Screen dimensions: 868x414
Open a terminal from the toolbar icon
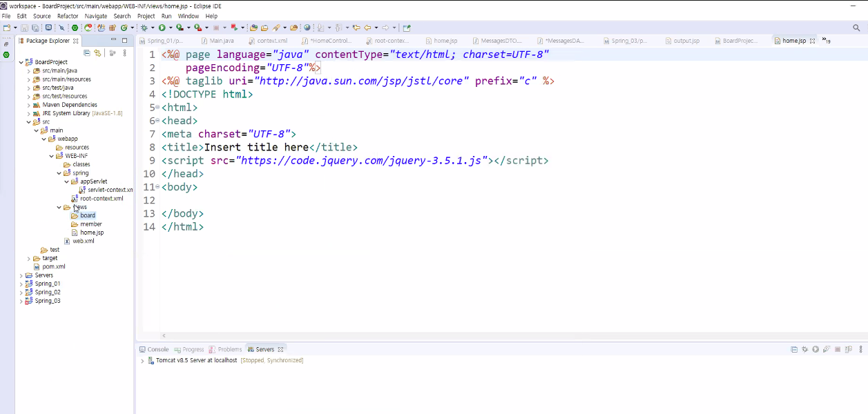click(x=48, y=28)
